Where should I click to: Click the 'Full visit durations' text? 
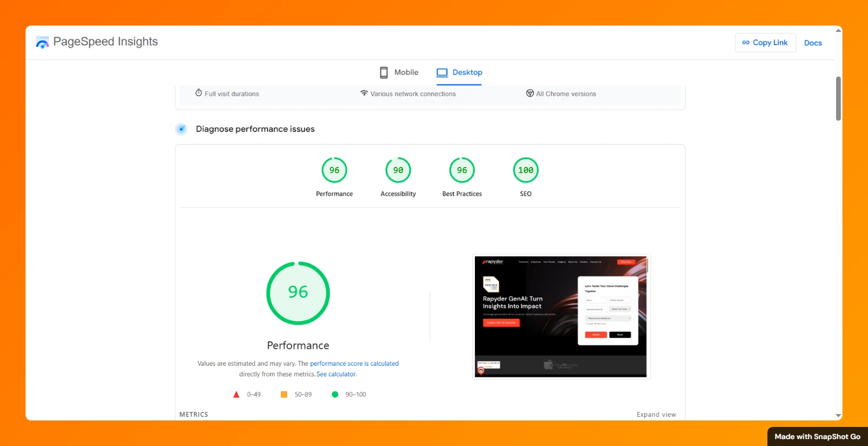tap(232, 94)
